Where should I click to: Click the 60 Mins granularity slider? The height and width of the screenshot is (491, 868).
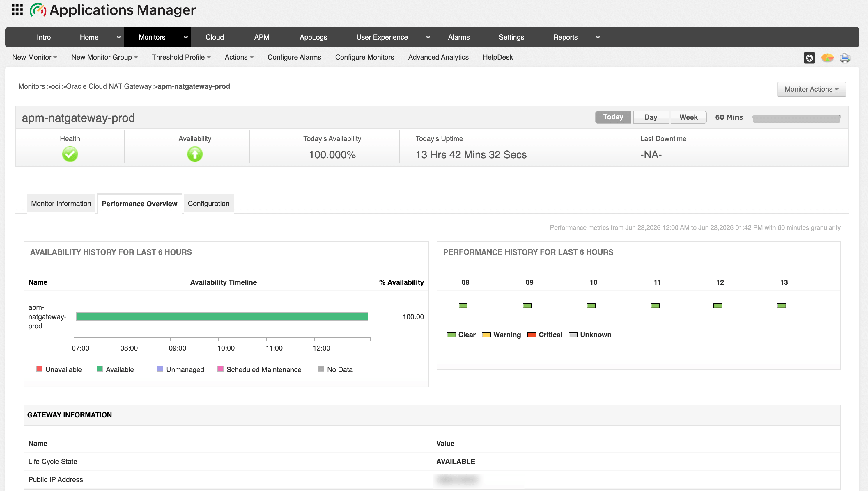pyautogui.click(x=796, y=119)
